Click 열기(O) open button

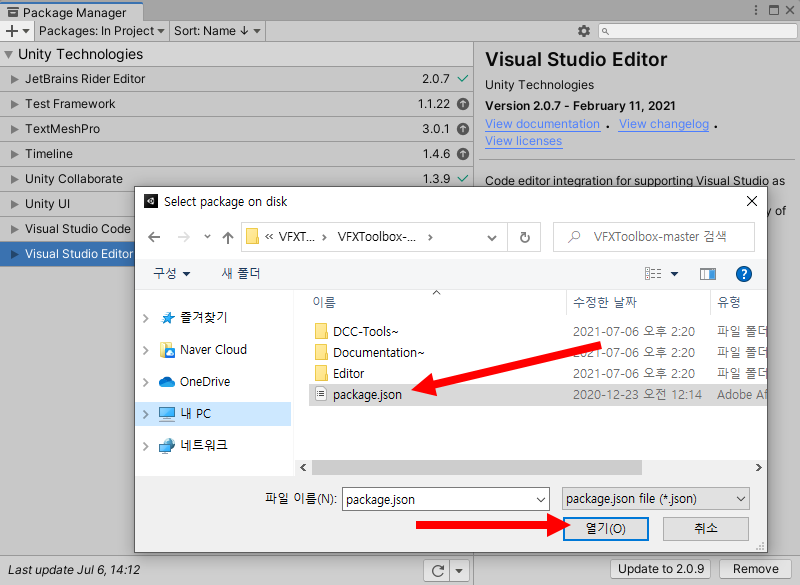[x=606, y=529]
